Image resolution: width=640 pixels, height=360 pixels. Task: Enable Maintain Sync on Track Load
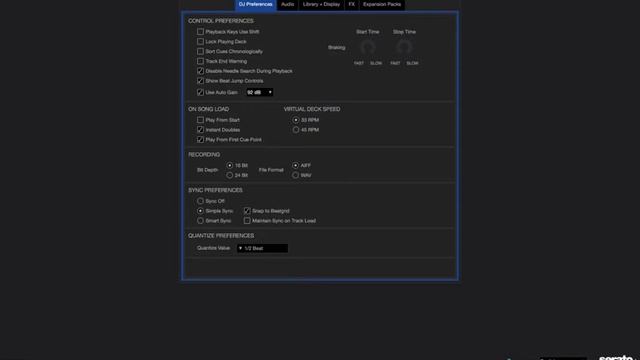coord(247,221)
